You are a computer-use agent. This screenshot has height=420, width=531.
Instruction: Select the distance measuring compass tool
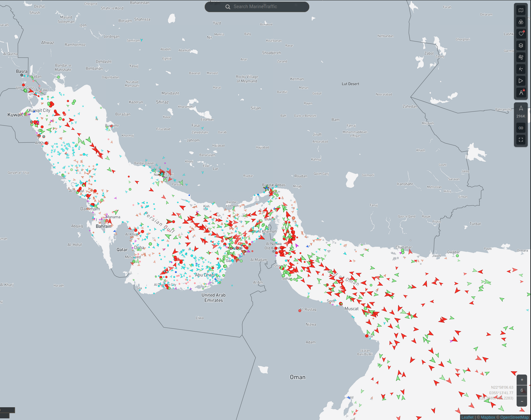tap(521, 93)
